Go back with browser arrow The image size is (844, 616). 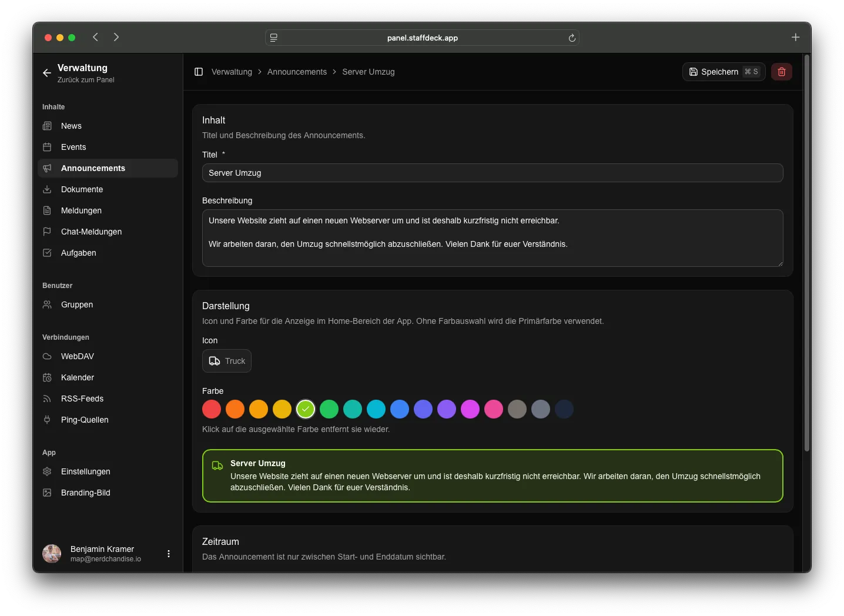[x=95, y=37]
